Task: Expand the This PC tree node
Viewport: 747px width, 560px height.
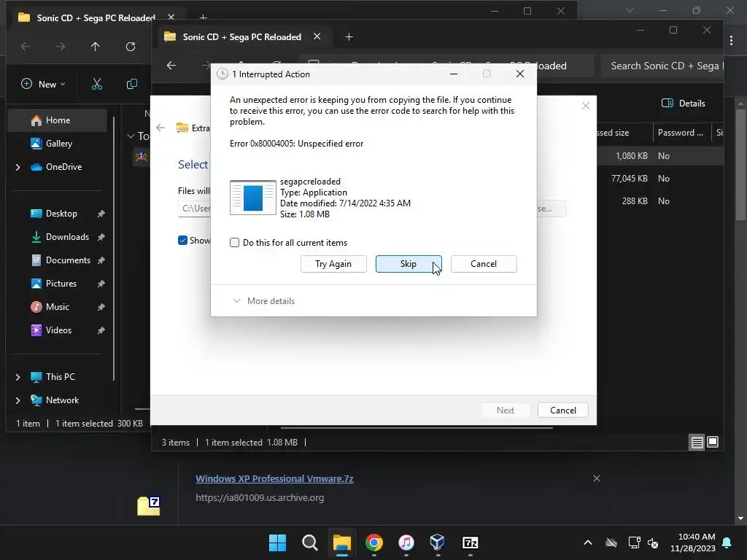Action: [18, 377]
